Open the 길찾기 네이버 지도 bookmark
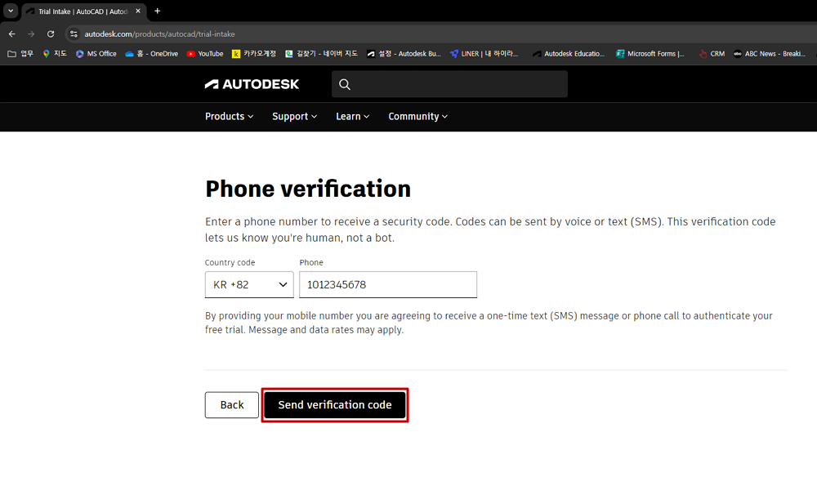Viewport: 817px width, 504px height. click(x=321, y=54)
